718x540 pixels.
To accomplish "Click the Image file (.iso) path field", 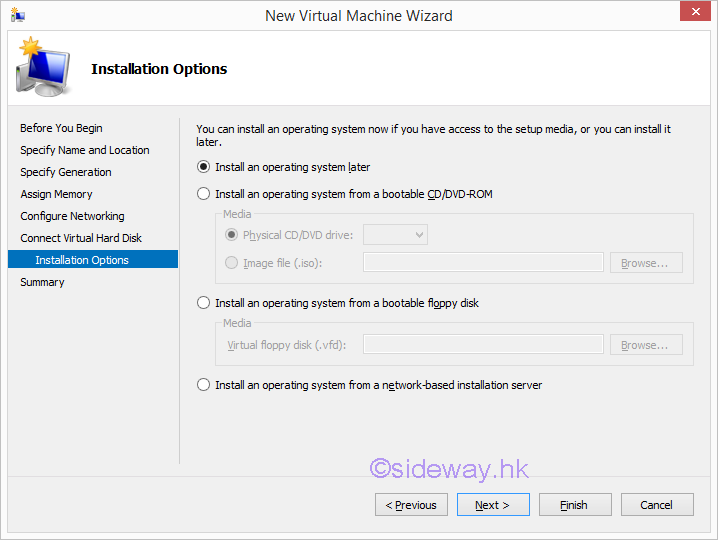I will pyautogui.click(x=483, y=263).
